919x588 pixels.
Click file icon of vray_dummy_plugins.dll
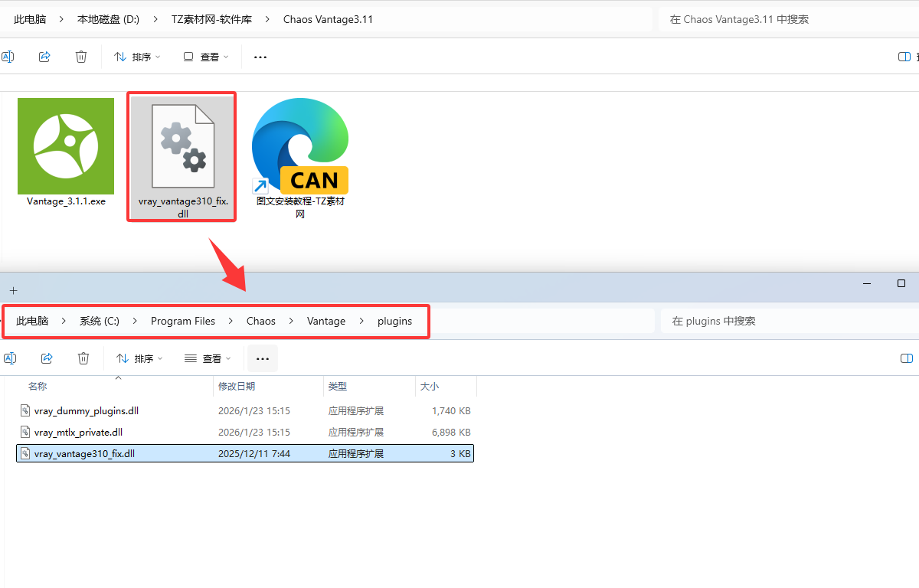click(x=25, y=411)
